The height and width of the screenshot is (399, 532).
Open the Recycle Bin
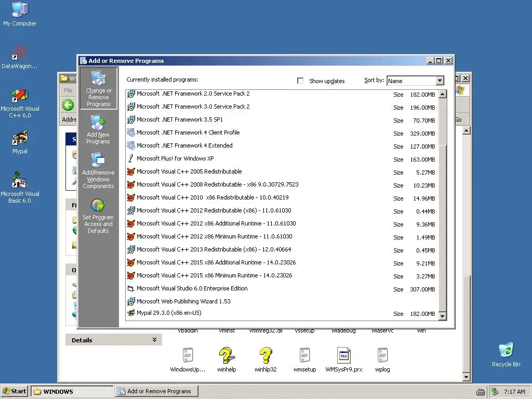[506, 354]
